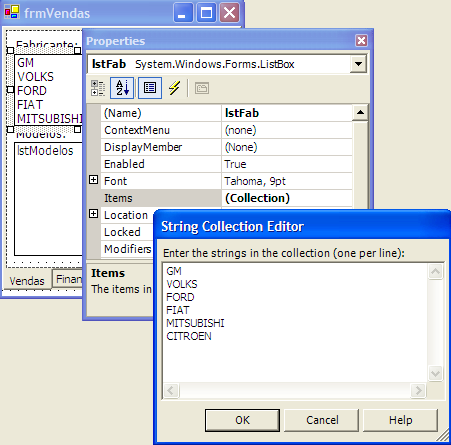
Task: Click the MITSUBISHI line in string editor
Action: click(x=195, y=323)
